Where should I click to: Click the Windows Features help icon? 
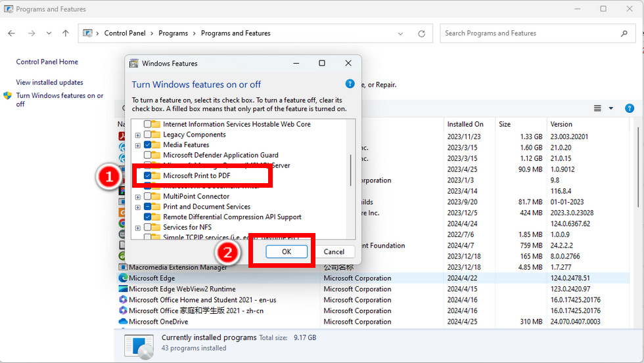350,83
